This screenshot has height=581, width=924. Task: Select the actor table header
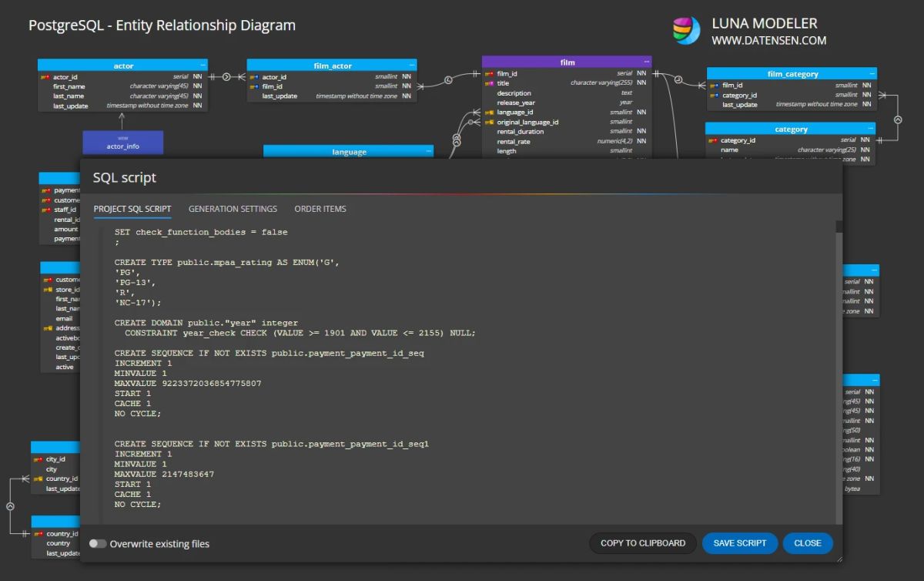[x=123, y=65]
